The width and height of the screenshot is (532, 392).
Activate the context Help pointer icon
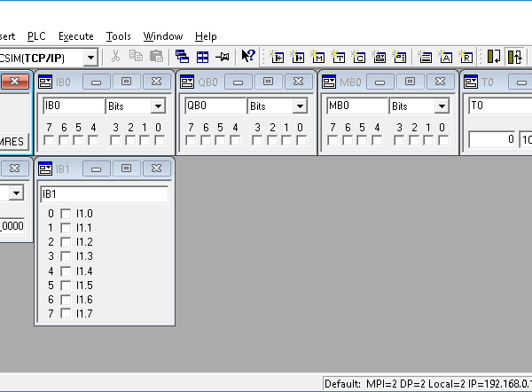pyautogui.click(x=248, y=56)
